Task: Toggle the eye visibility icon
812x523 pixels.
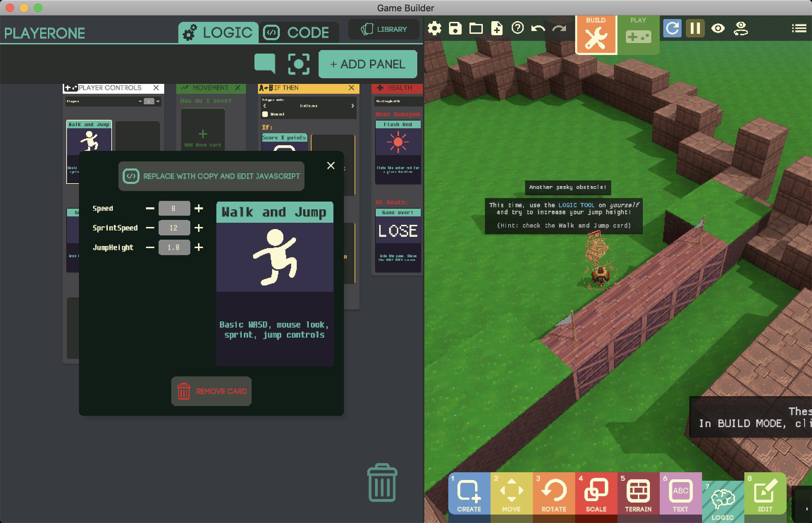Action: click(718, 28)
